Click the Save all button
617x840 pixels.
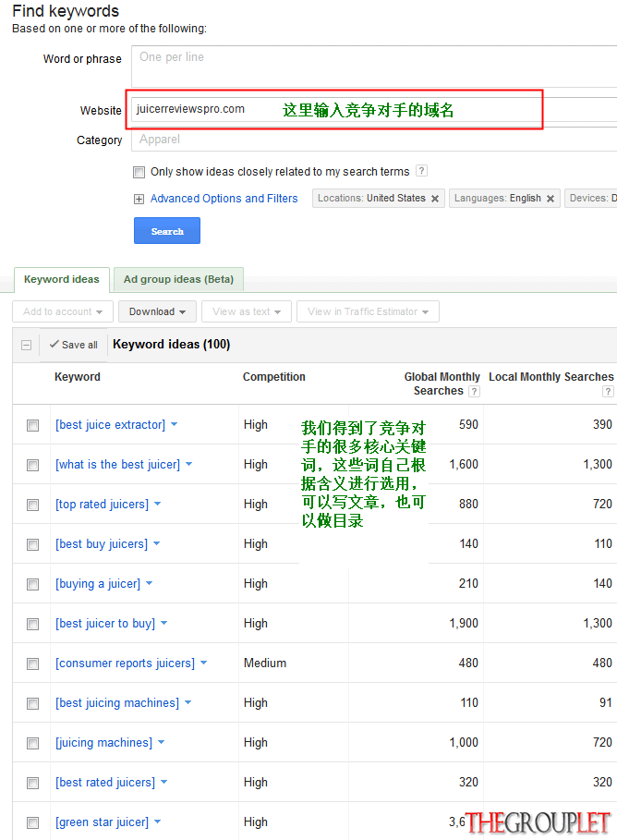pos(73,345)
